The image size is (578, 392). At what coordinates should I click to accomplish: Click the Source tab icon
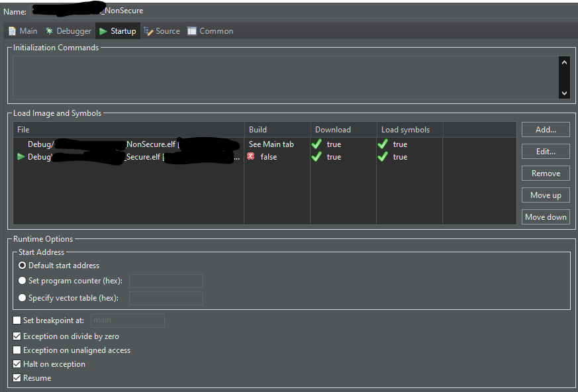click(150, 30)
